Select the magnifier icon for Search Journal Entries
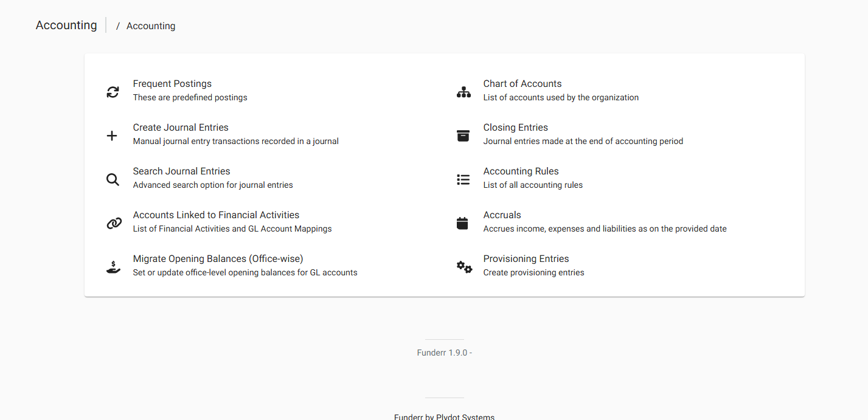This screenshot has height=420, width=868. (113, 179)
